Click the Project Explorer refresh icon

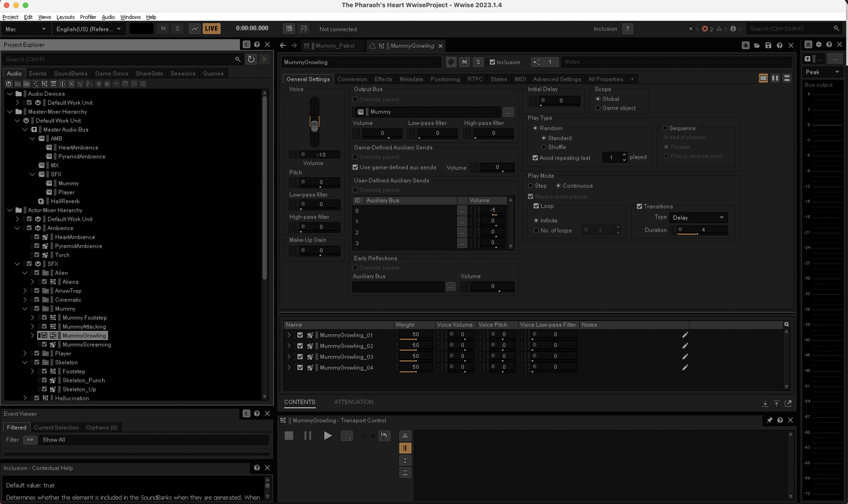pyautogui.click(x=251, y=59)
